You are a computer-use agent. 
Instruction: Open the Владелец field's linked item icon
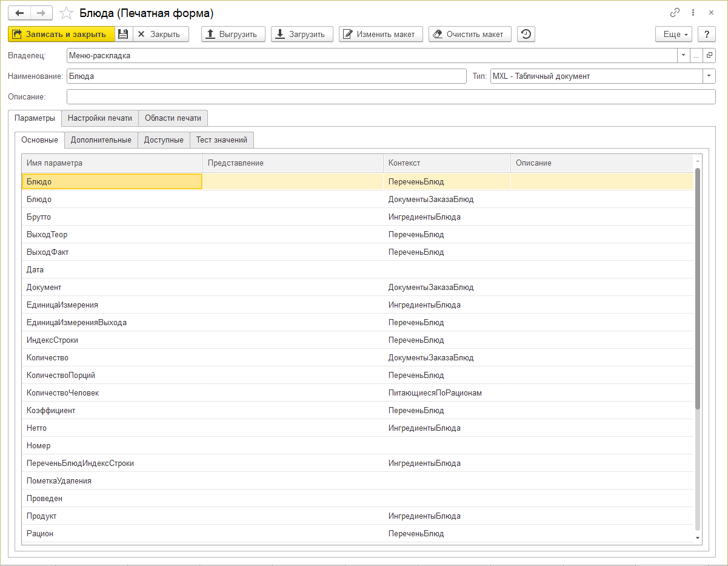tap(710, 56)
